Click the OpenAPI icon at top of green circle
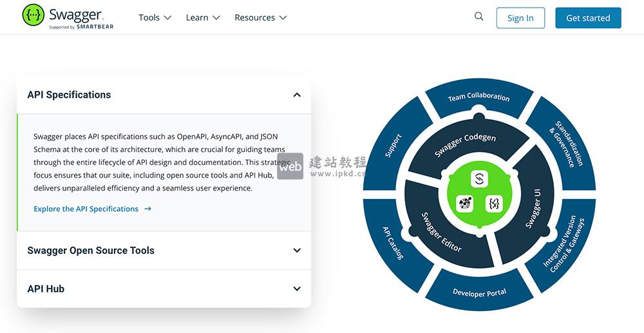 pyautogui.click(x=479, y=178)
